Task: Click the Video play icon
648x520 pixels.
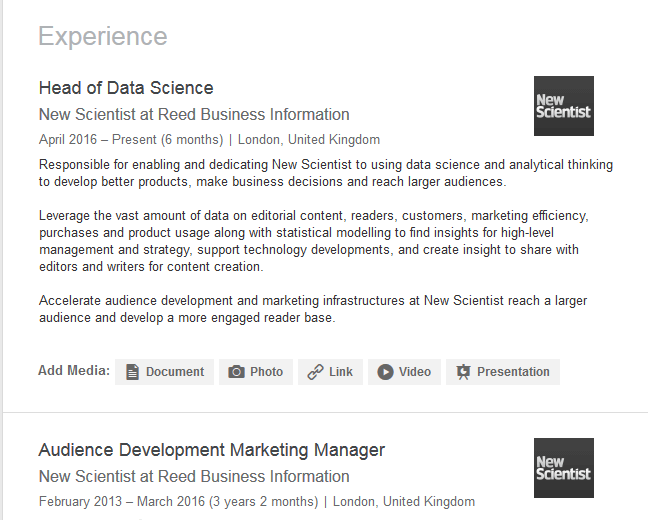Action: click(386, 372)
